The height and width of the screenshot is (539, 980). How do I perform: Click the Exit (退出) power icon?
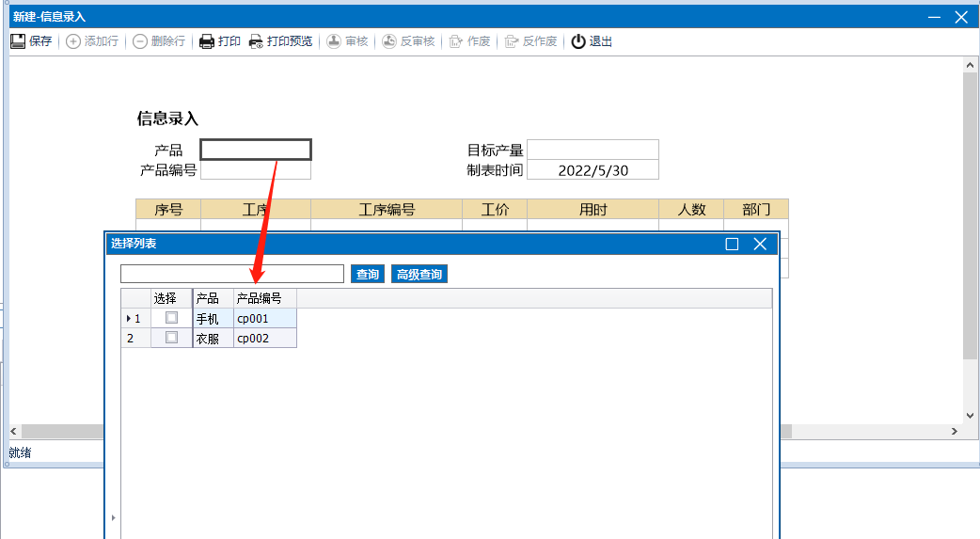(x=578, y=41)
